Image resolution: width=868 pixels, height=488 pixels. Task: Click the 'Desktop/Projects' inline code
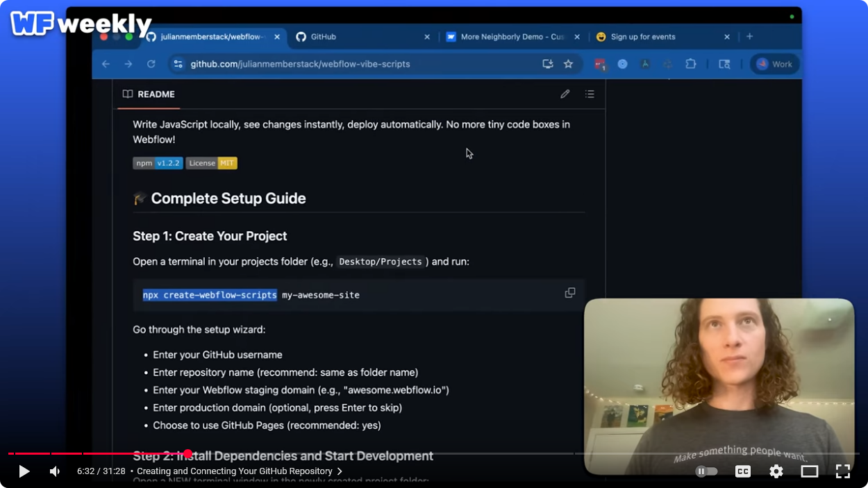click(381, 262)
